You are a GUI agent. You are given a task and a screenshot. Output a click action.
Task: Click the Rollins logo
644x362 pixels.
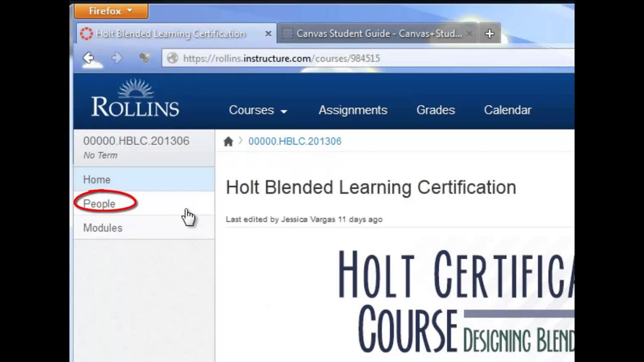[135, 98]
